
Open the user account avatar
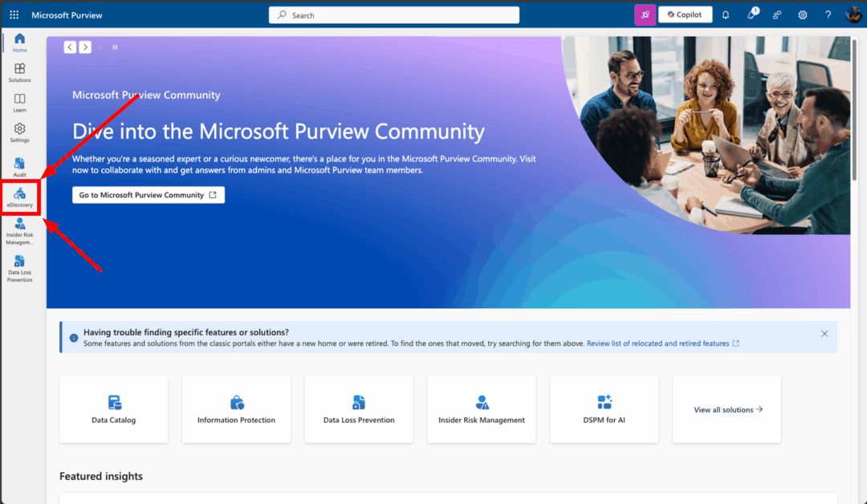coord(853,14)
